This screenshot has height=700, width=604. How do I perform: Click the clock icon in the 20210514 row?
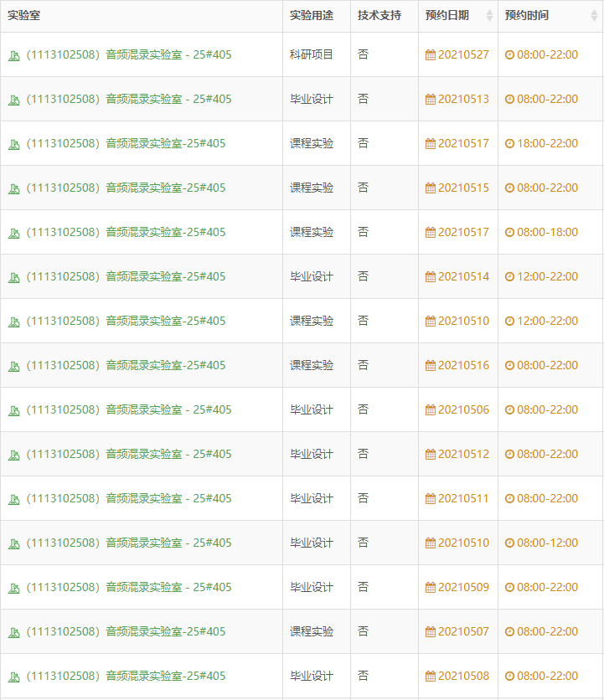click(x=509, y=277)
